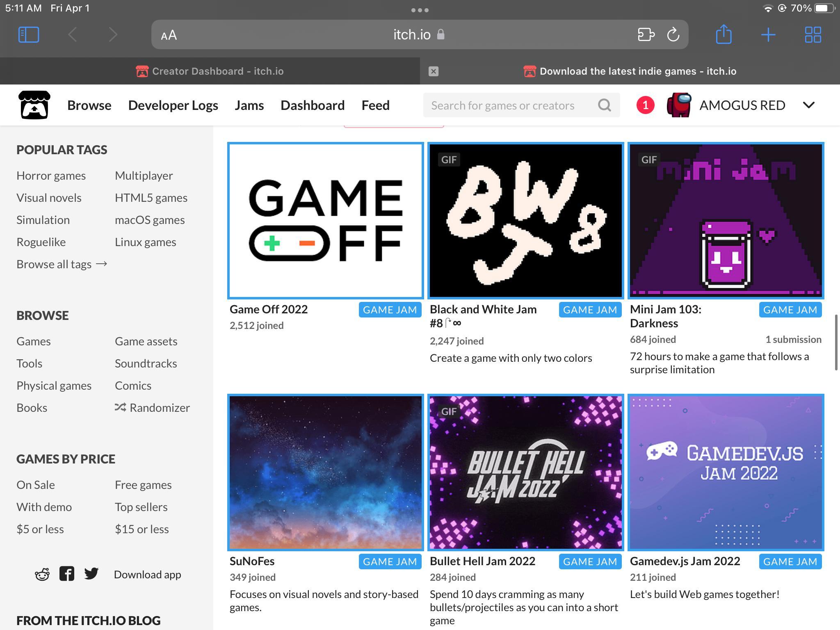Screen dimensions: 840x630
Task: Click the Bullet Hell Jam 2022 thumbnail
Action: point(526,472)
